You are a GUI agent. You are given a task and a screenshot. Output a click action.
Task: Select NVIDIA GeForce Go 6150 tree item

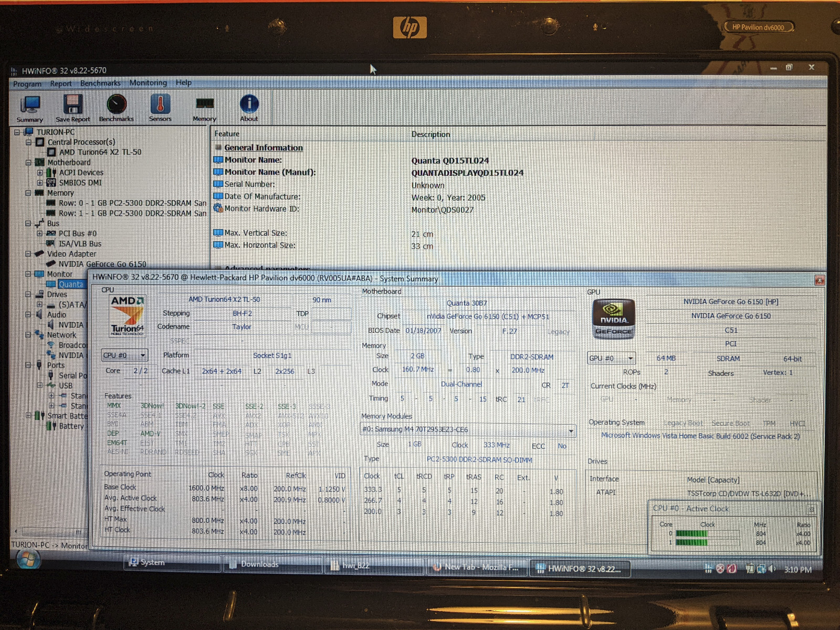(x=102, y=264)
